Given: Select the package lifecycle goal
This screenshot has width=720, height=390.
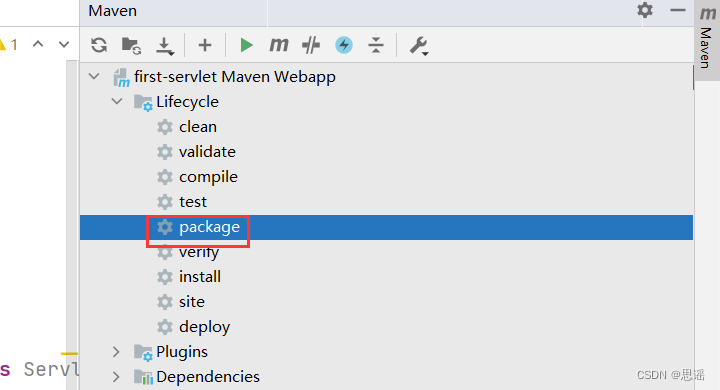Looking at the screenshot, I should point(386,227).
